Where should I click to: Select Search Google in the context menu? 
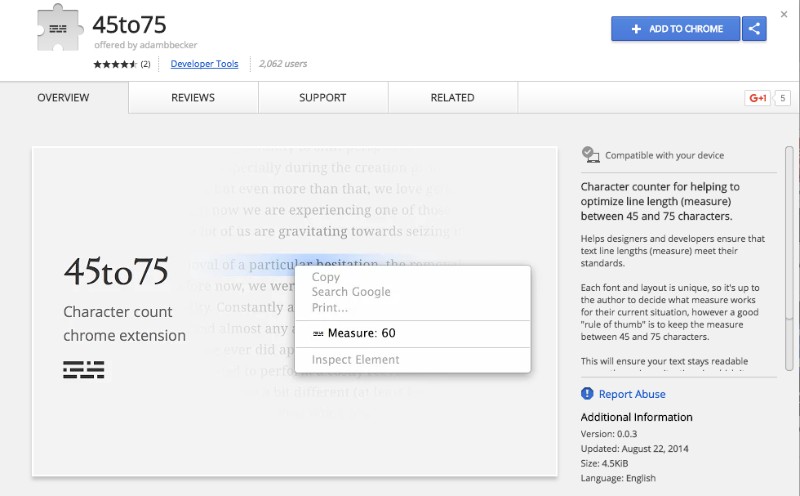click(412, 292)
